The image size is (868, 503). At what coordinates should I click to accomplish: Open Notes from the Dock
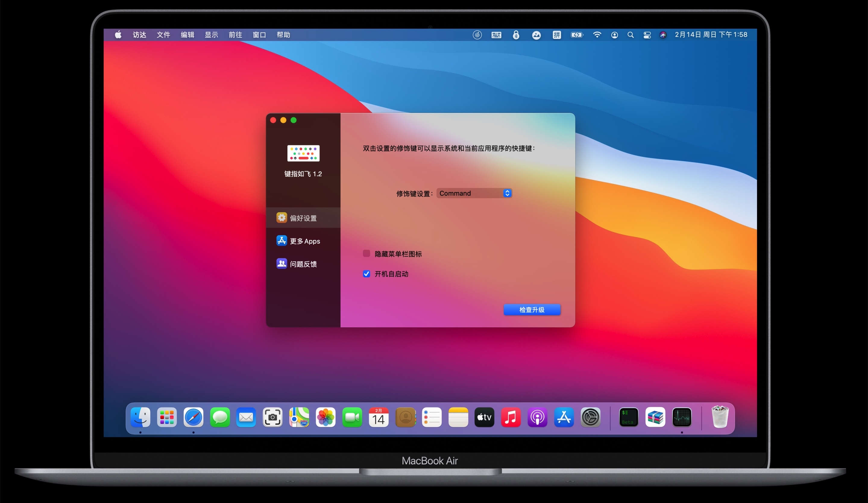click(x=458, y=417)
